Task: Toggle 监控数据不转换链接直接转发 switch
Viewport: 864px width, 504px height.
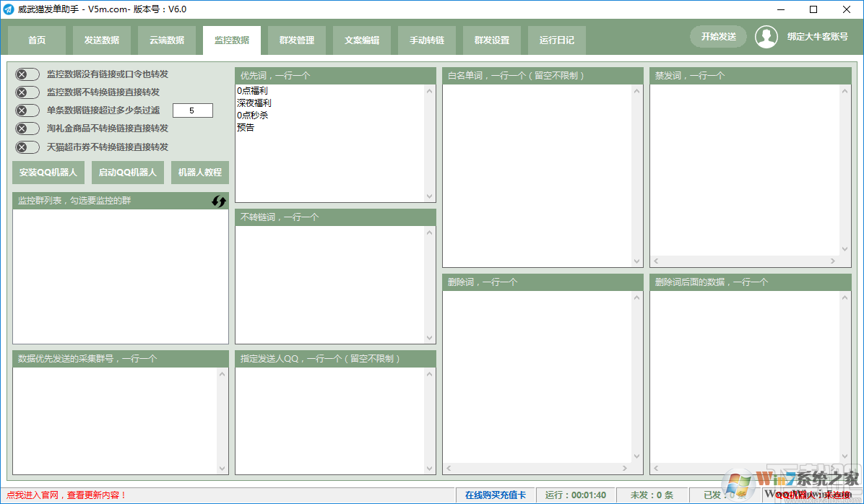Action: (x=27, y=92)
